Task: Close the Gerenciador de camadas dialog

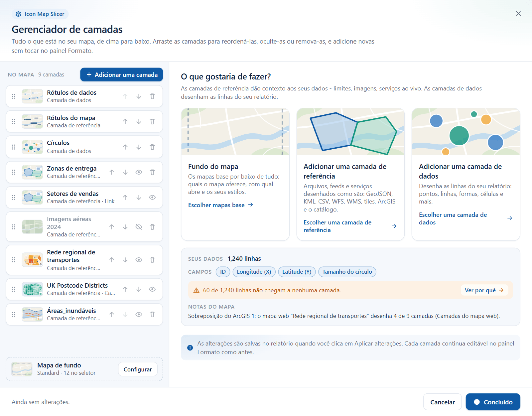Action: click(518, 14)
